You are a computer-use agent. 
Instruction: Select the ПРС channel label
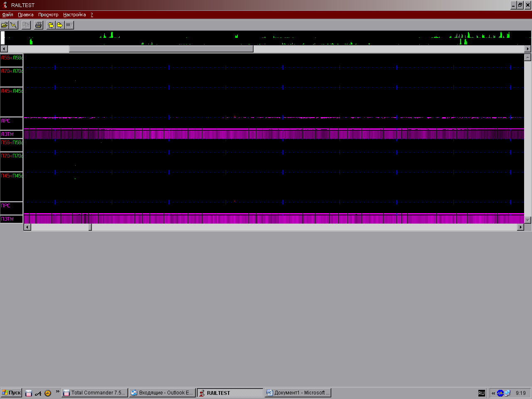tap(12, 208)
